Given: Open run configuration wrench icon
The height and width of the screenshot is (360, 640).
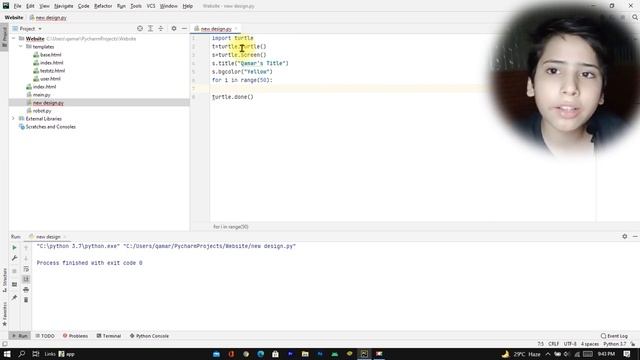Looking at the screenshot, I should [x=14, y=258].
